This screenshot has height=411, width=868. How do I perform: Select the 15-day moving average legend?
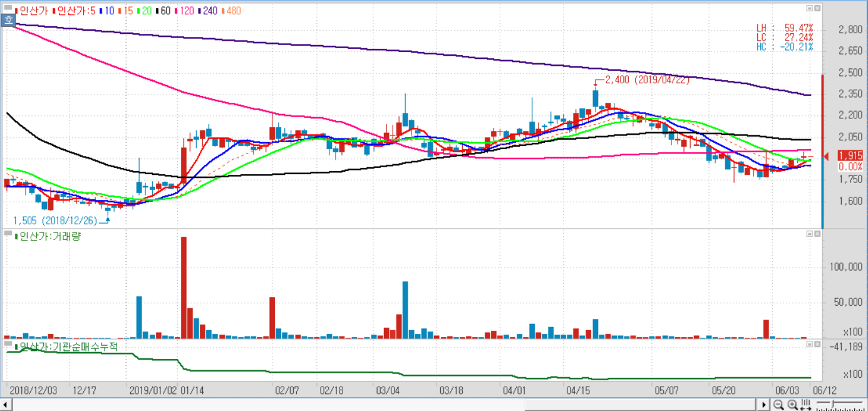(125, 11)
